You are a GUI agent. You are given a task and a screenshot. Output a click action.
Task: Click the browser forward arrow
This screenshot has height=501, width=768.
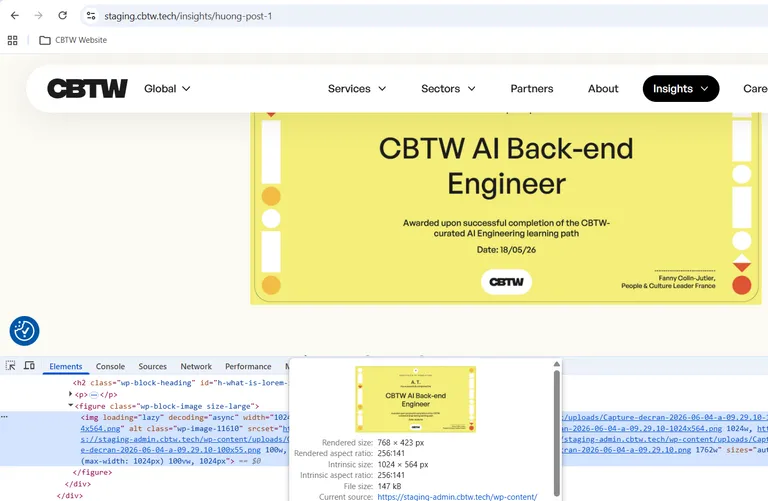(38, 16)
